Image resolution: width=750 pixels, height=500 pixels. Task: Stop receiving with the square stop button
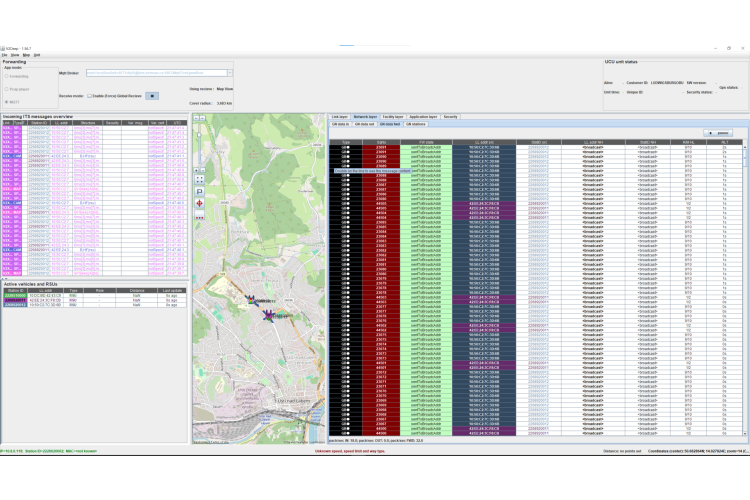click(152, 96)
